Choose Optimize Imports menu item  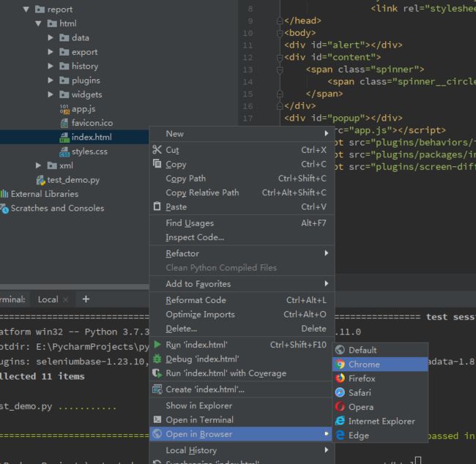[x=242, y=314]
